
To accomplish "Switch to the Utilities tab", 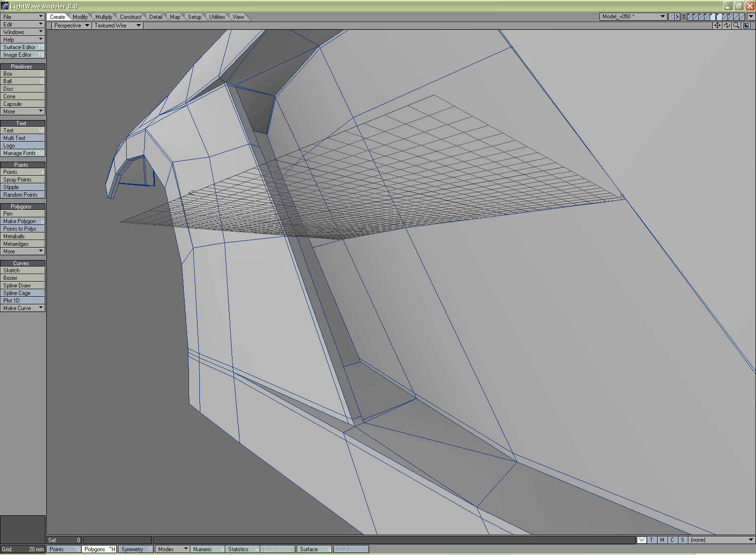I will pyautogui.click(x=217, y=17).
